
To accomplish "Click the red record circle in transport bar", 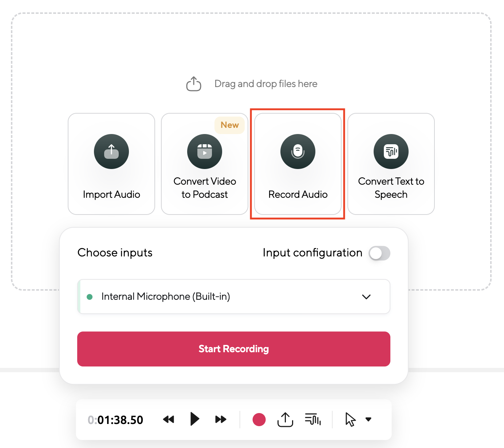I will 259,419.
